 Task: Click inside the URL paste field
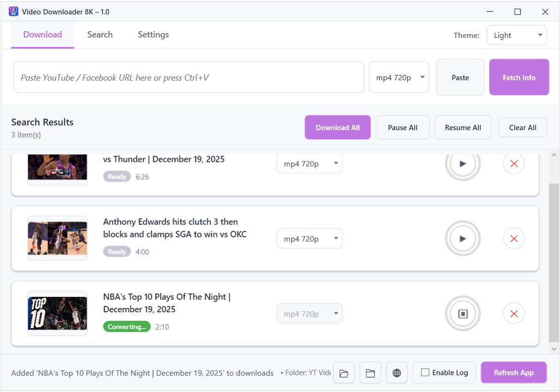[x=188, y=77]
